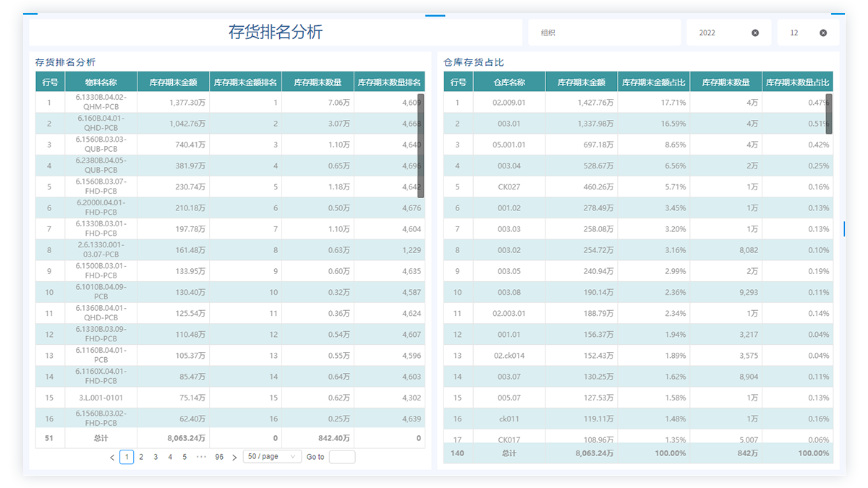The width and height of the screenshot is (868, 488).
Task: Clear the month 12 filter
Action: (x=823, y=33)
